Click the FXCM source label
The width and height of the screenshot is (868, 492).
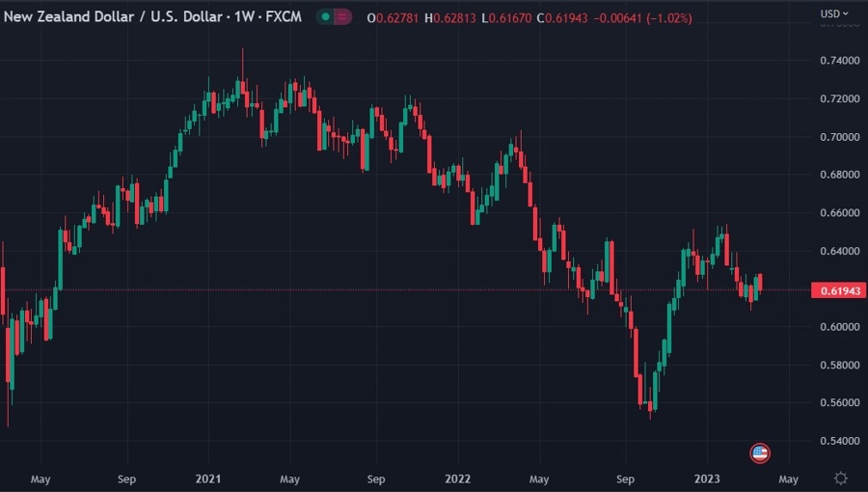tap(284, 17)
